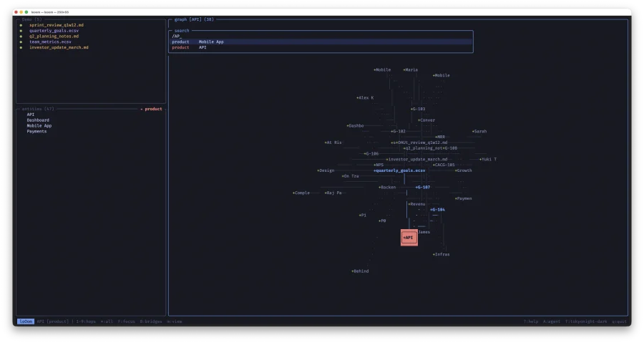Select team_metrics.ecsv from the file list

50,42
